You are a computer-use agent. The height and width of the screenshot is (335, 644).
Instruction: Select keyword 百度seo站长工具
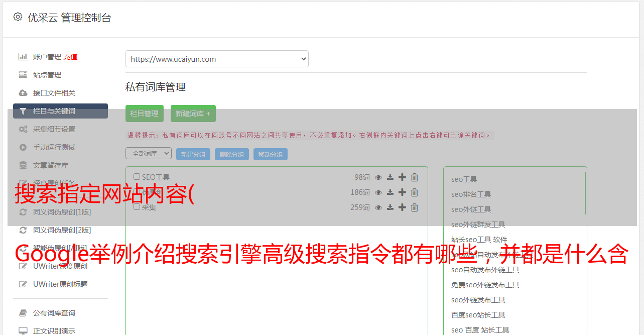478,315
